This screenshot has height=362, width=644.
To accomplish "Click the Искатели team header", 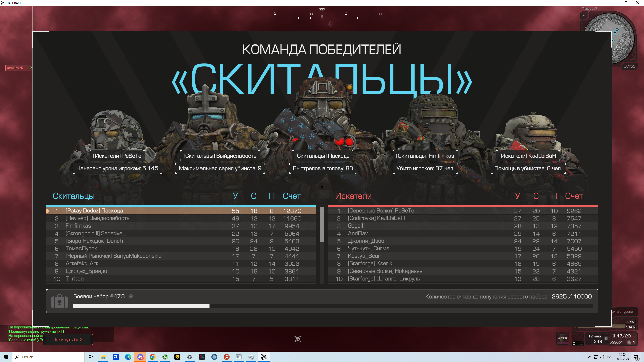I will (353, 196).
